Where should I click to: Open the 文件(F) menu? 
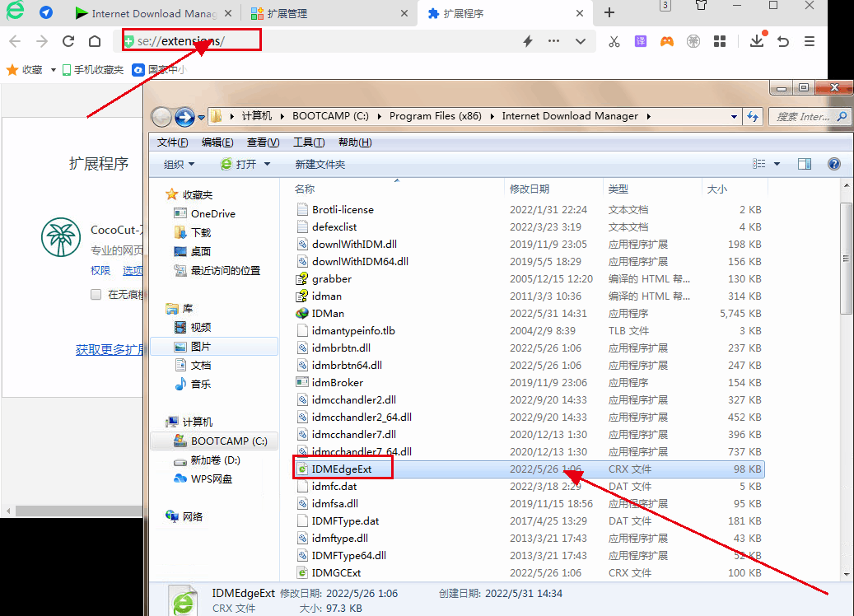pos(173,142)
